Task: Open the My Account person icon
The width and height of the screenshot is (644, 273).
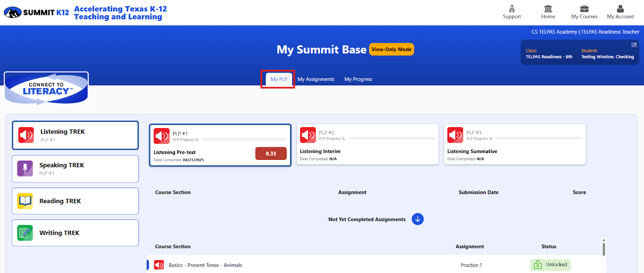Action: (620, 8)
